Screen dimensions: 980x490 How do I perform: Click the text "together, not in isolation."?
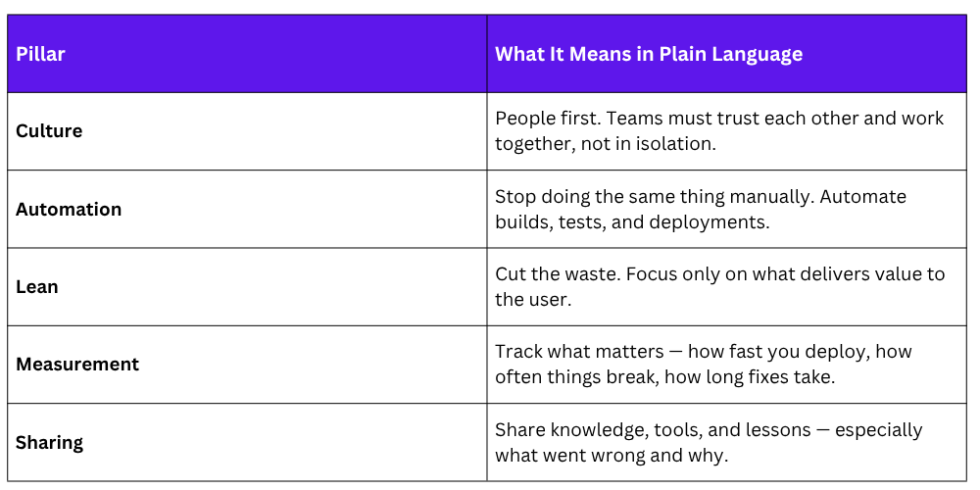coord(604,144)
